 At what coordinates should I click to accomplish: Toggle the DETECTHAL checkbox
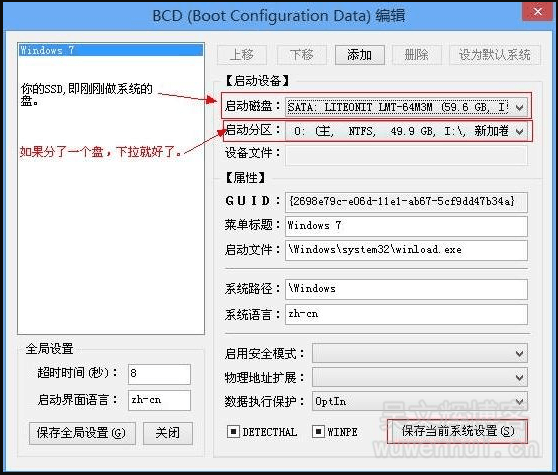click(x=233, y=432)
